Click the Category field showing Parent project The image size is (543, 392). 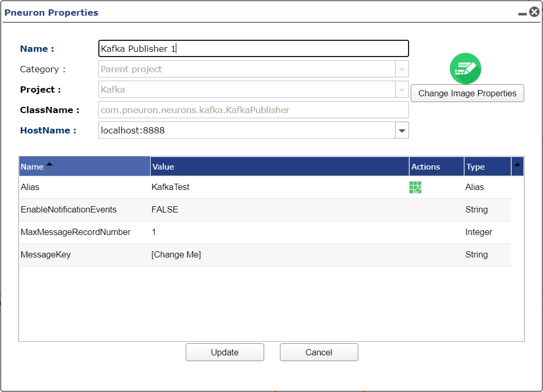coord(247,69)
